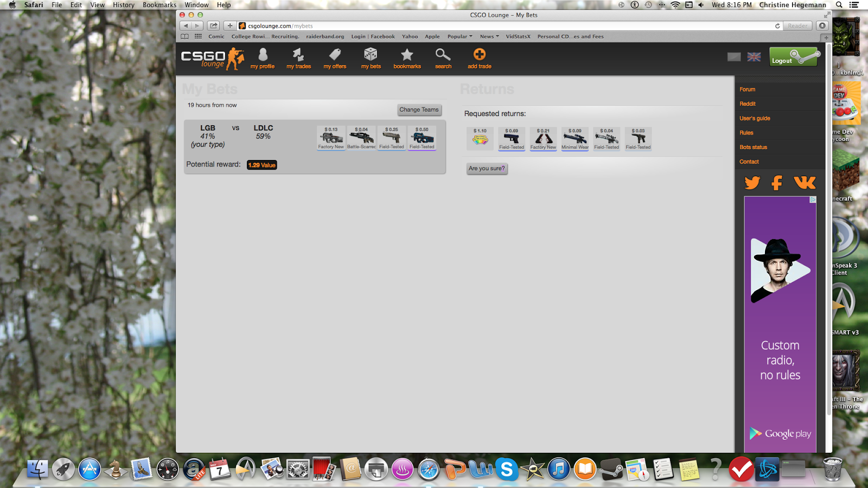Open Finder from the Dock
Viewport: 868px width, 488px height.
pos(37,469)
